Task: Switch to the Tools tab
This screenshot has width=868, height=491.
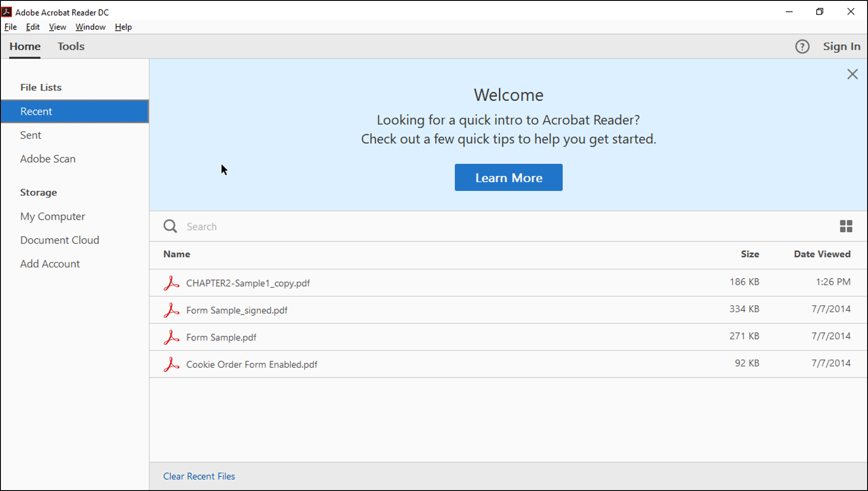Action: [x=71, y=46]
